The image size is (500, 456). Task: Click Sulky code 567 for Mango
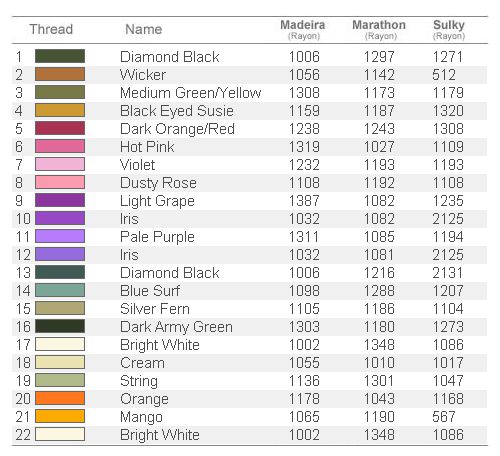click(x=444, y=417)
